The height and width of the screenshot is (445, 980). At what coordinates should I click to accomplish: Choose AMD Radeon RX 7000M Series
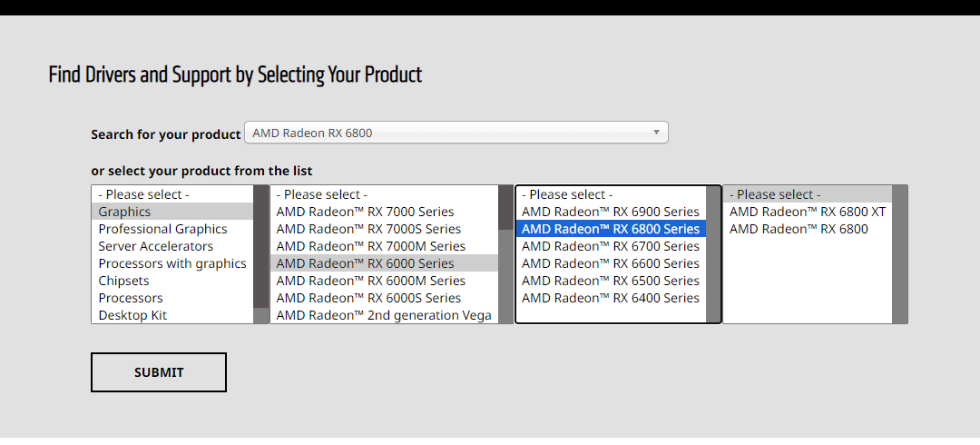point(370,246)
